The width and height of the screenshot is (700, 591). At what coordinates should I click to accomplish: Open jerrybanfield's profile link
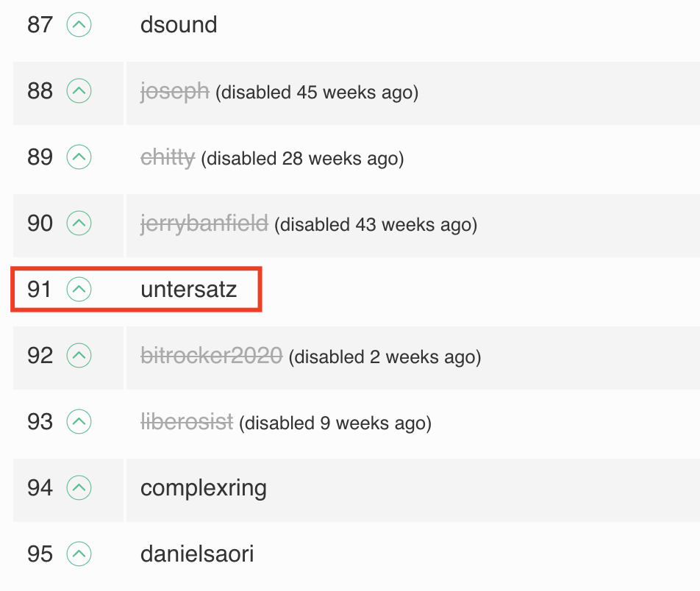coord(204,224)
